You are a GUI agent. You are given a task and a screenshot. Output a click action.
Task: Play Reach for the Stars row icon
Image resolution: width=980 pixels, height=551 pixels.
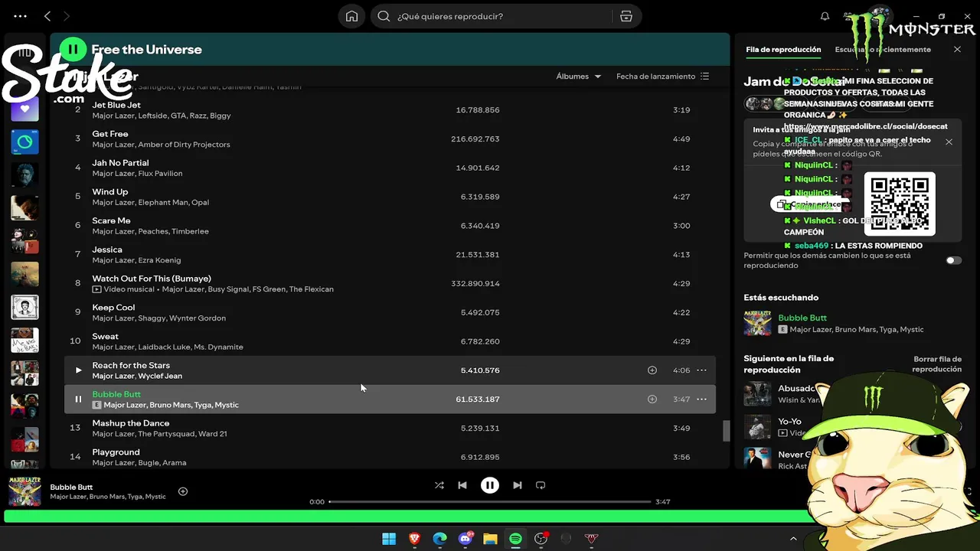[x=78, y=370]
